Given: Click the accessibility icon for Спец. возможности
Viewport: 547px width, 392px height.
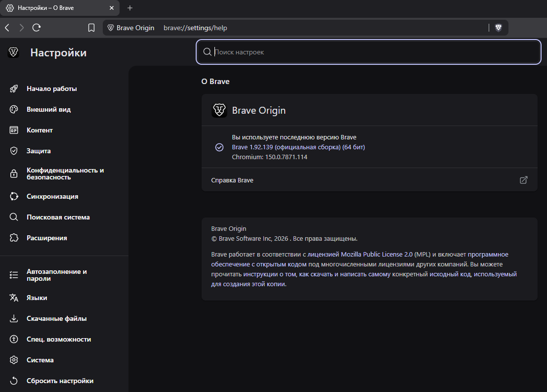Looking at the screenshot, I should pos(14,339).
